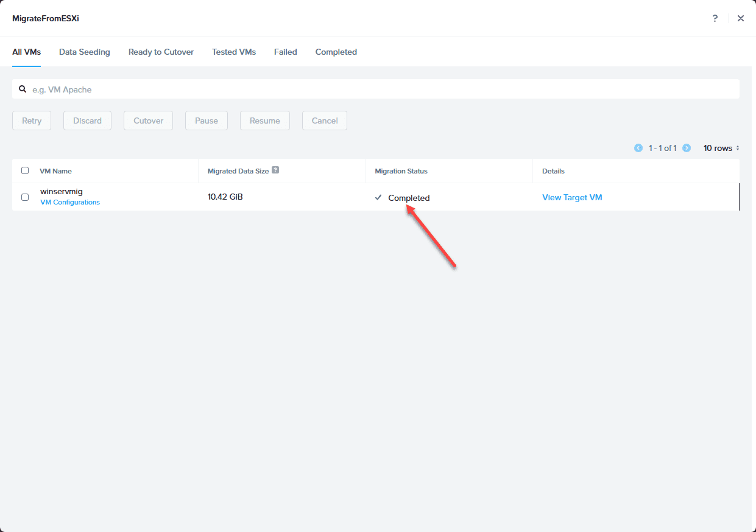The width and height of the screenshot is (756, 532).
Task: Check the winservmig row checkbox
Action: tap(25, 197)
